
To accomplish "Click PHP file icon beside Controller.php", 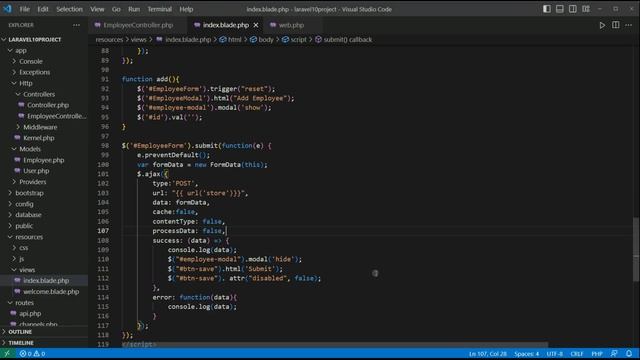I will pyautogui.click(x=21, y=105).
